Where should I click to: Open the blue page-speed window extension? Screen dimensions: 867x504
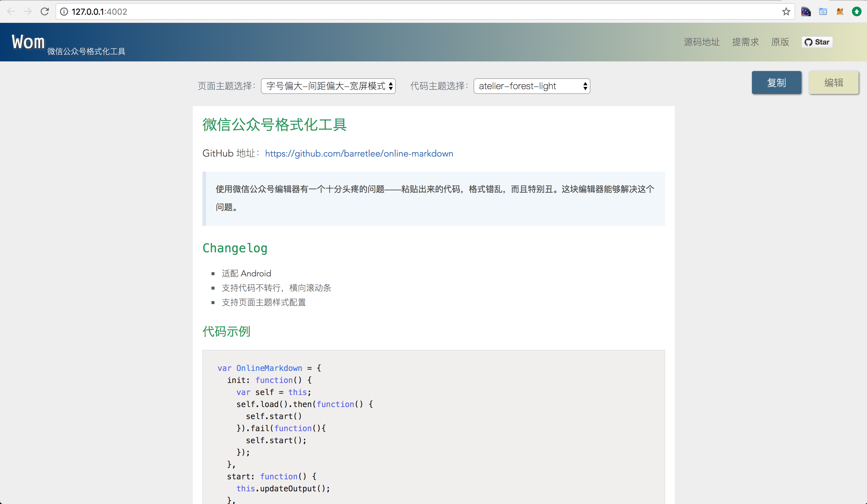click(823, 12)
